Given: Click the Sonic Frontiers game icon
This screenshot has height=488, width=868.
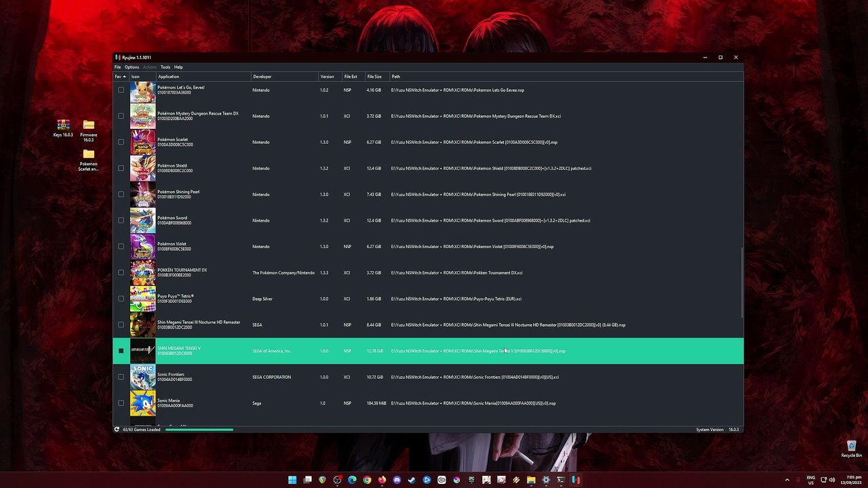Looking at the screenshot, I should coord(142,377).
